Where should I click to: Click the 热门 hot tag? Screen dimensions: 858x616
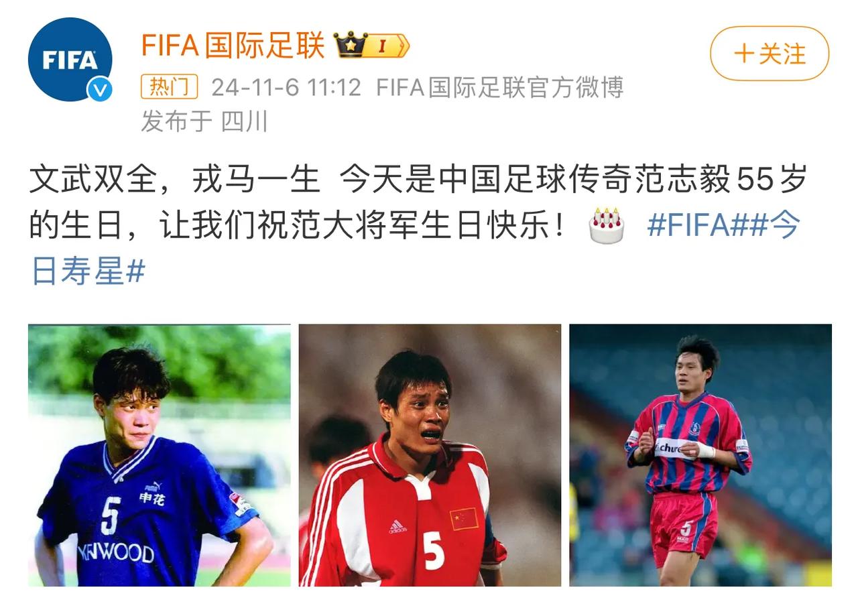click(169, 86)
